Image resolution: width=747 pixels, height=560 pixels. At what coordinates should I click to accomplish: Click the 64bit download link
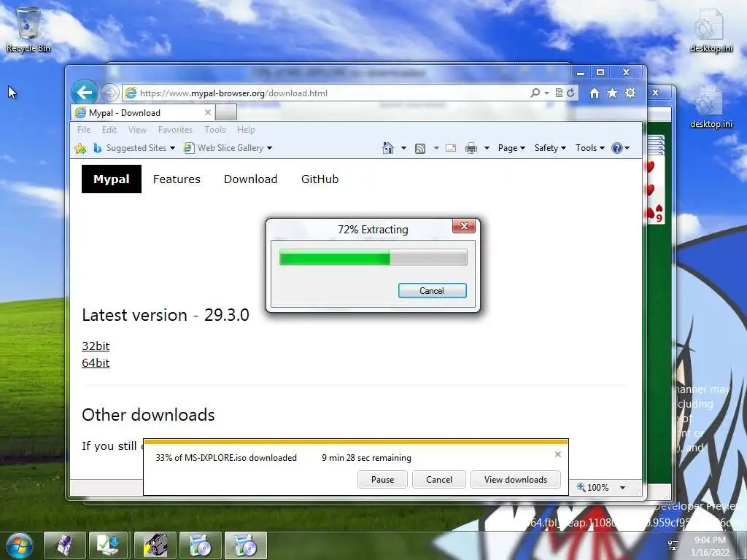[x=96, y=363]
